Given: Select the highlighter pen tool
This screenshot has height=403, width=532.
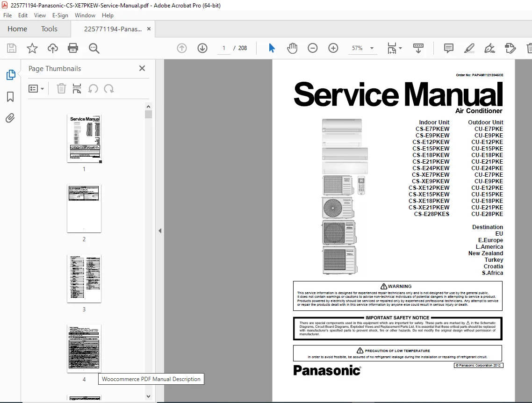Looking at the screenshot, I should (469, 48).
